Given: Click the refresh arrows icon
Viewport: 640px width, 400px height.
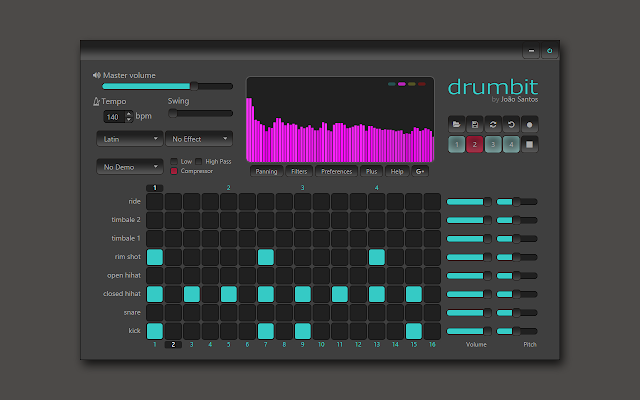Looking at the screenshot, I should click(493, 124).
